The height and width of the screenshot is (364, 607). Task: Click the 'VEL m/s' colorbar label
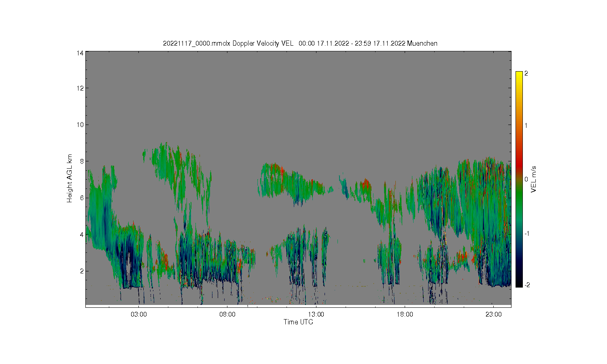(x=534, y=179)
